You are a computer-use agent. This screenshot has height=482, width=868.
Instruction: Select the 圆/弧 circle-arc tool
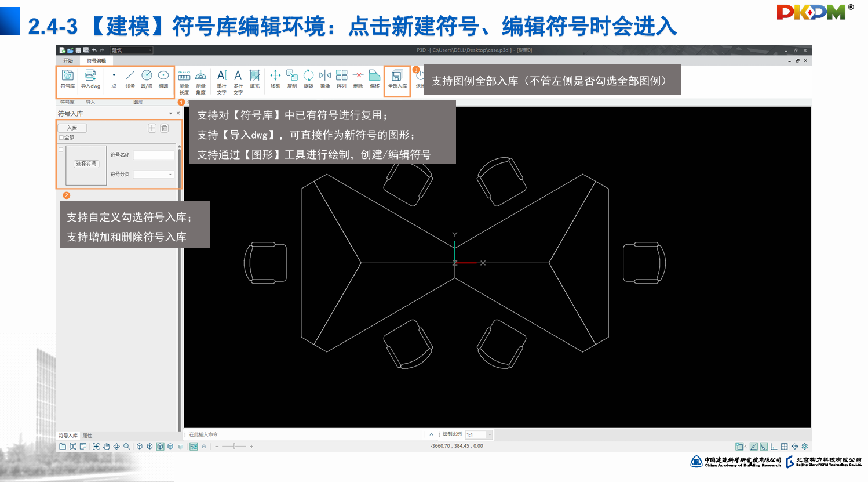pos(147,79)
